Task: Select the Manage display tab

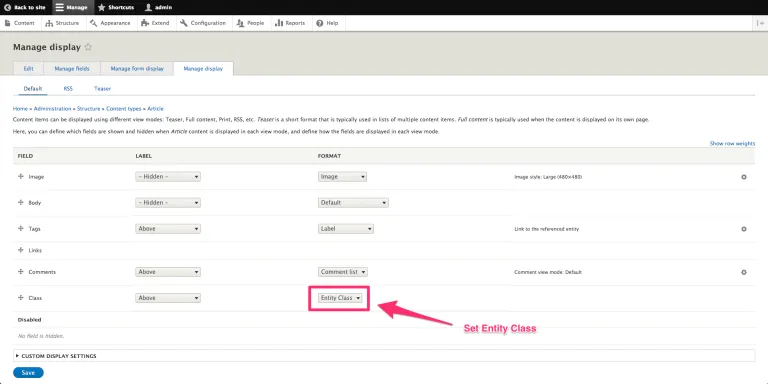Action: tap(203, 69)
